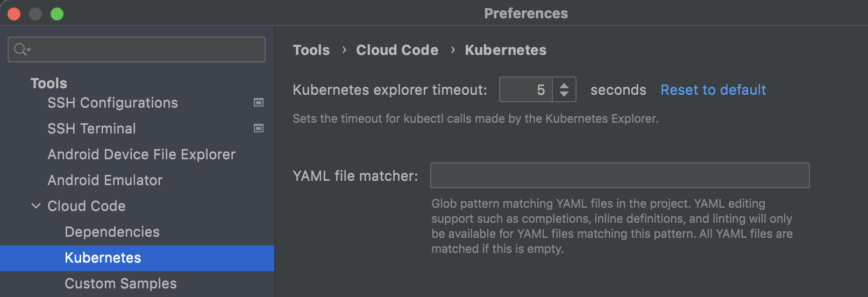Click project-level icon beside SSH Configurations
The image size is (868, 297).
[x=259, y=102]
